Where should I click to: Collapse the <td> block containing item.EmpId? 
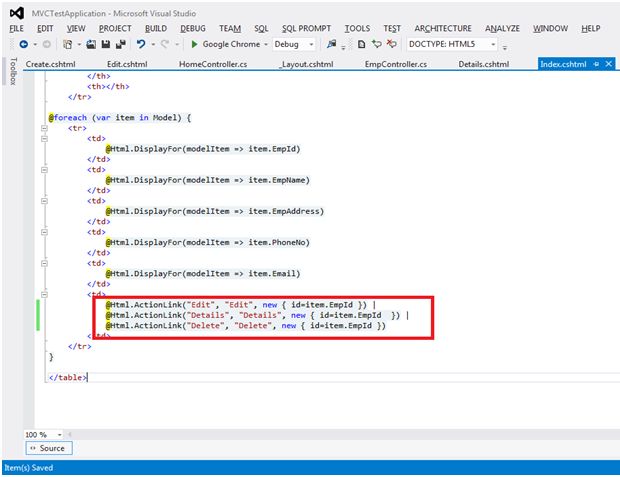click(x=44, y=138)
